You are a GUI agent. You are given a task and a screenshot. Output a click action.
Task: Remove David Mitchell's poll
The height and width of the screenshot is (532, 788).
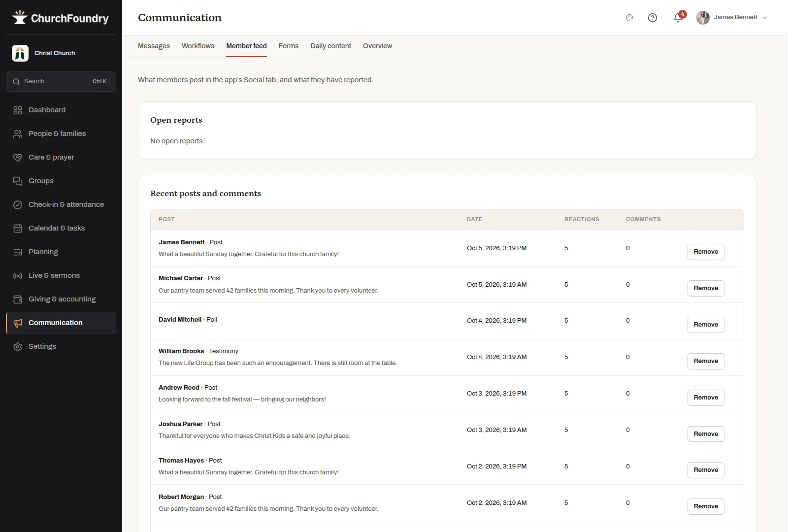(706, 325)
